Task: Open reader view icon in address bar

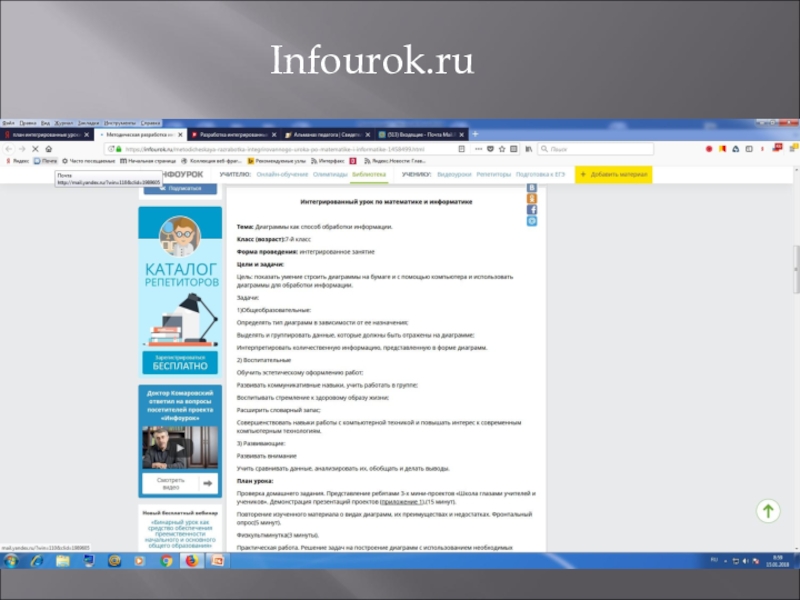Action: pyautogui.click(x=461, y=149)
